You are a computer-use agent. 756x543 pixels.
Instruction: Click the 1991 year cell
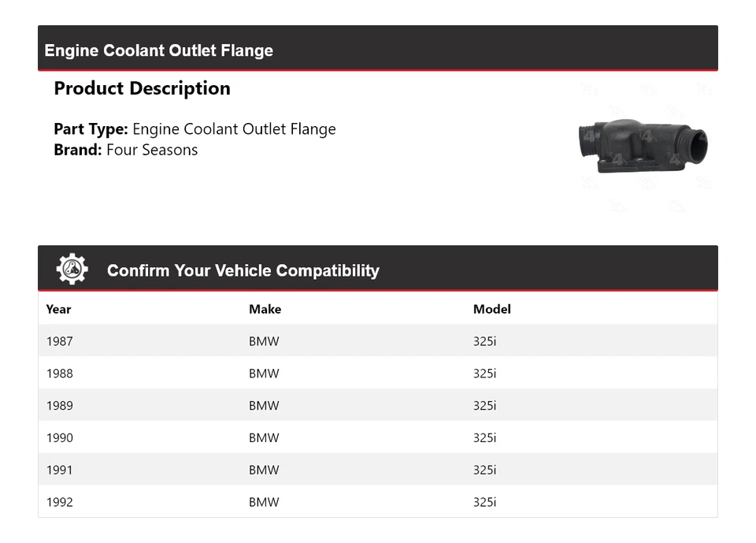click(x=59, y=470)
